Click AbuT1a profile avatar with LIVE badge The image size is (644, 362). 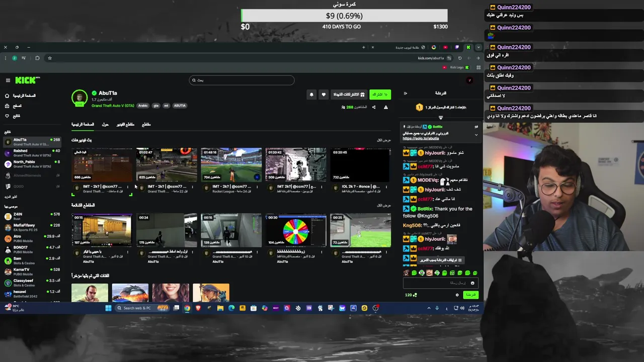(x=79, y=98)
